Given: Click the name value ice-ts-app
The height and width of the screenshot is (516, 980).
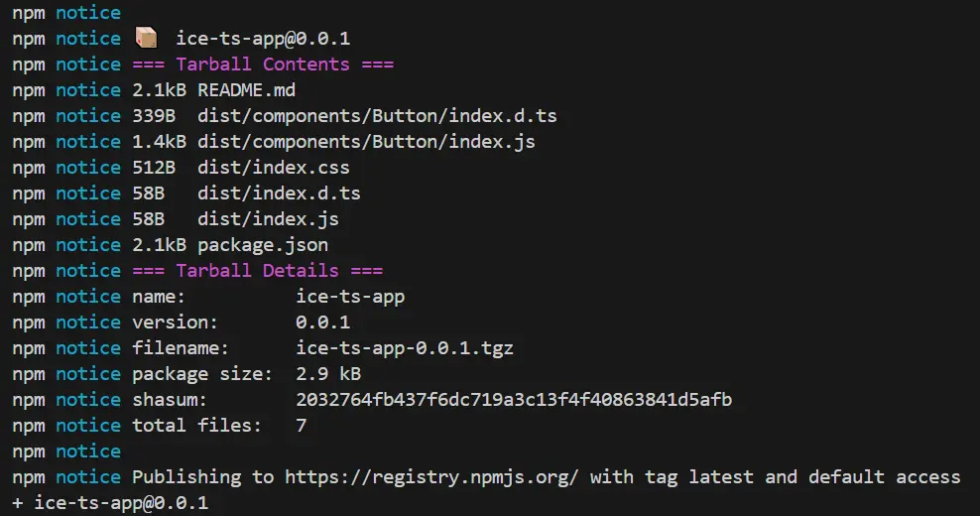Looking at the screenshot, I should click(x=350, y=297).
